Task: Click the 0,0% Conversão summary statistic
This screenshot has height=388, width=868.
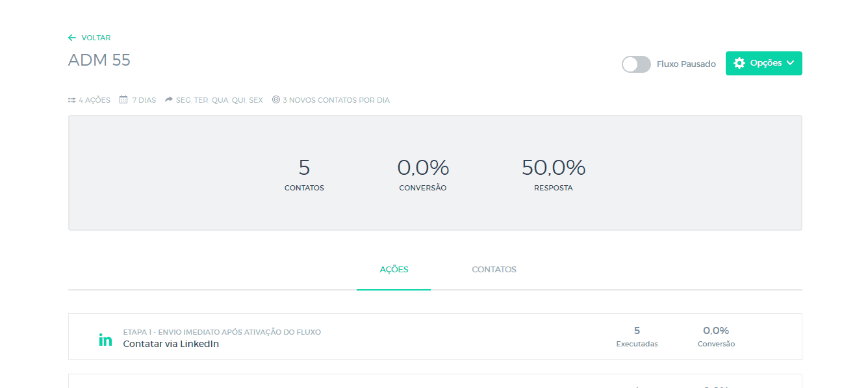Action: [423, 168]
